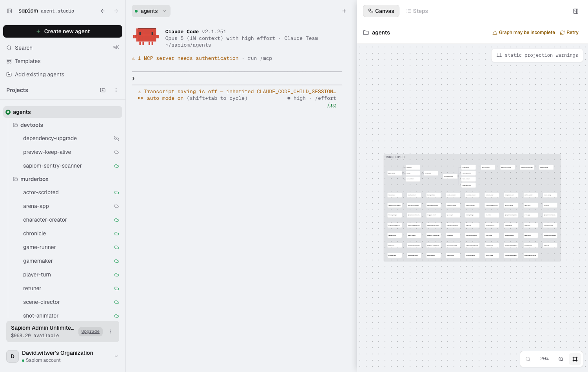Toggle cloud status for sapiom-sentry-scanner
The height and width of the screenshot is (372, 588).
(x=116, y=166)
